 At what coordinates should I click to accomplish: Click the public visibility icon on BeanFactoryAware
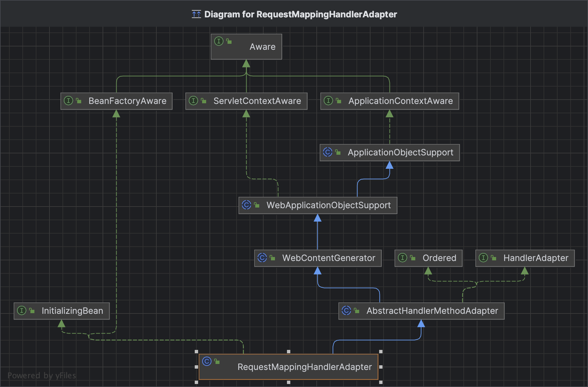(79, 101)
